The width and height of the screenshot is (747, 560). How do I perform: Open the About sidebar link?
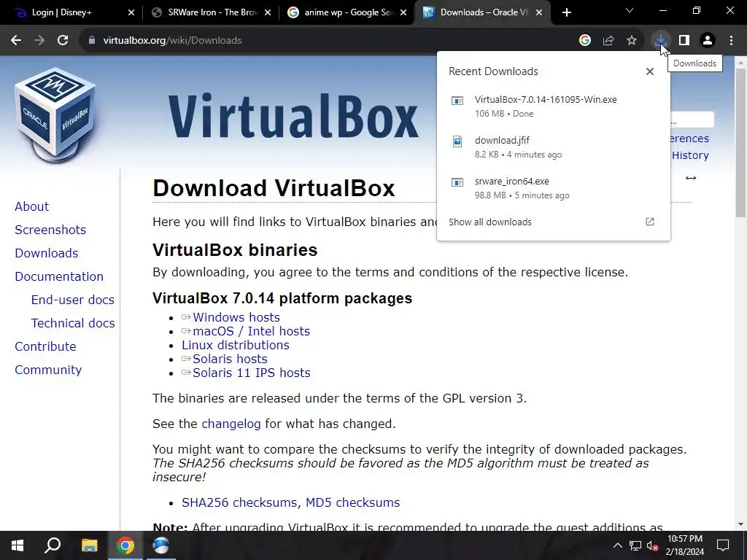point(31,206)
